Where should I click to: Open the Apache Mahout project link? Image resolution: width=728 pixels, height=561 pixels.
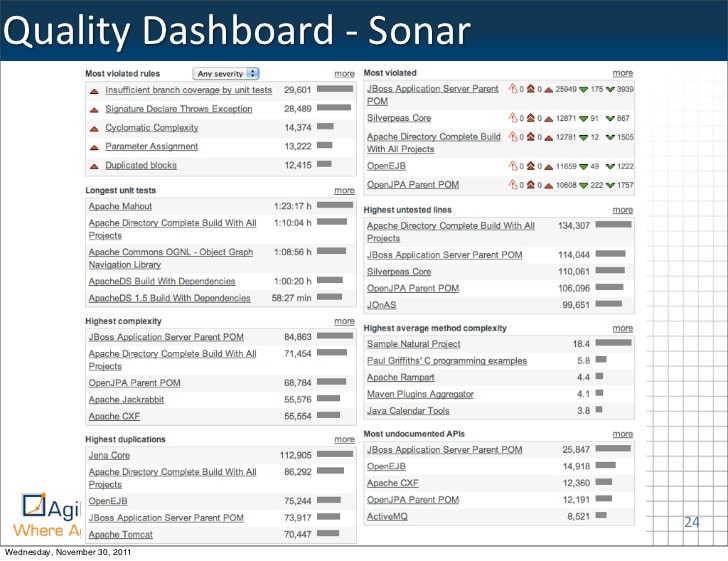click(x=120, y=206)
